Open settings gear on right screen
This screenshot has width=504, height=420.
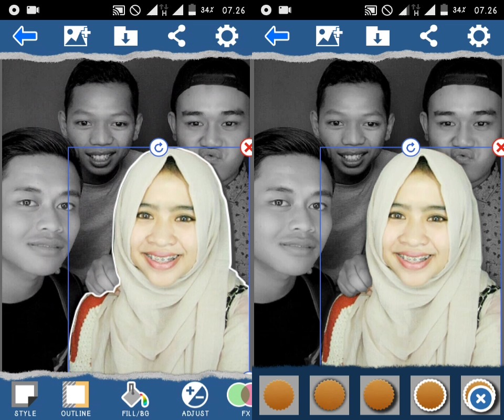(479, 36)
